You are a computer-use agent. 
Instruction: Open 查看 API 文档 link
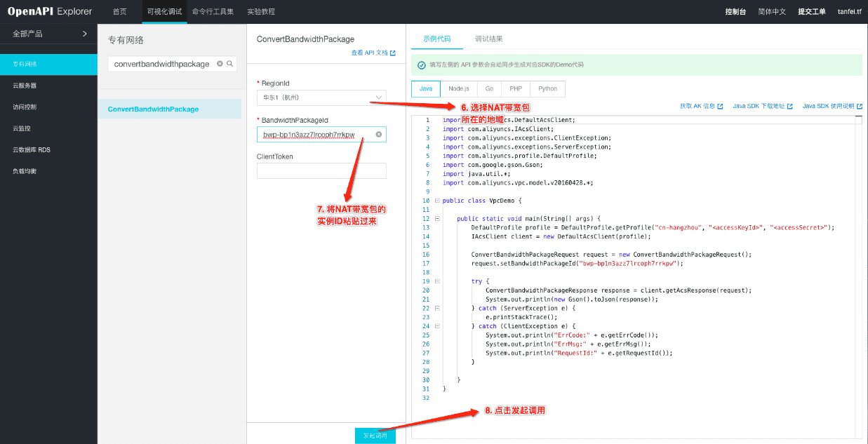373,53
